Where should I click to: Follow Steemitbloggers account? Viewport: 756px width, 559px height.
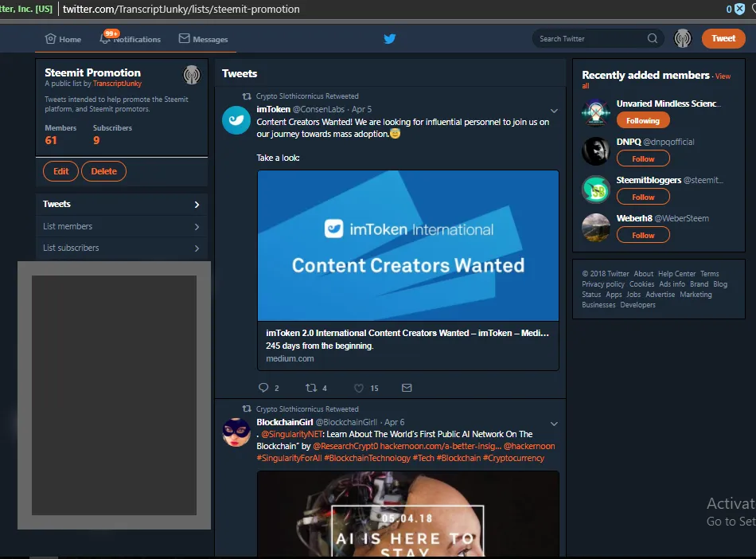[643, 197]
